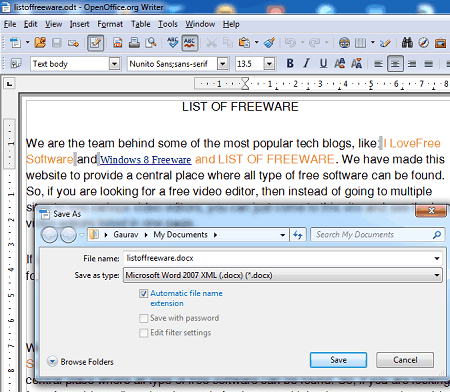
Task: Uncheck Automatic file name extension
Action: [143, 293]
